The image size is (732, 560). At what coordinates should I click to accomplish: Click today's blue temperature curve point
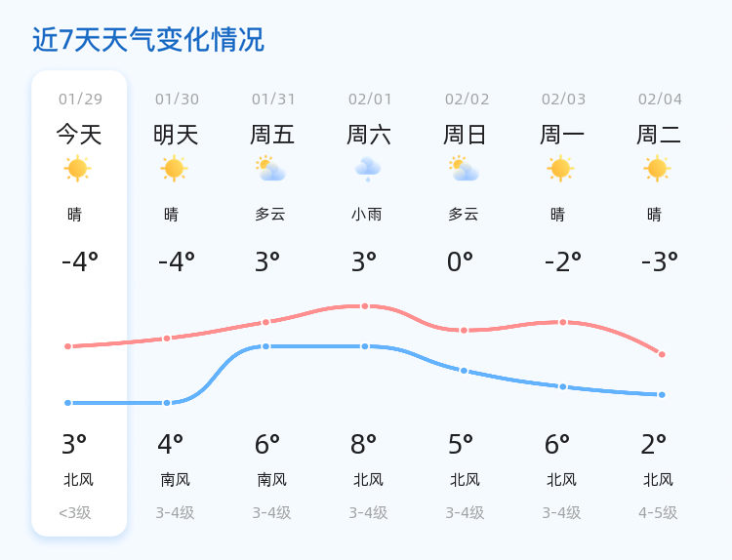click(68, 403)
